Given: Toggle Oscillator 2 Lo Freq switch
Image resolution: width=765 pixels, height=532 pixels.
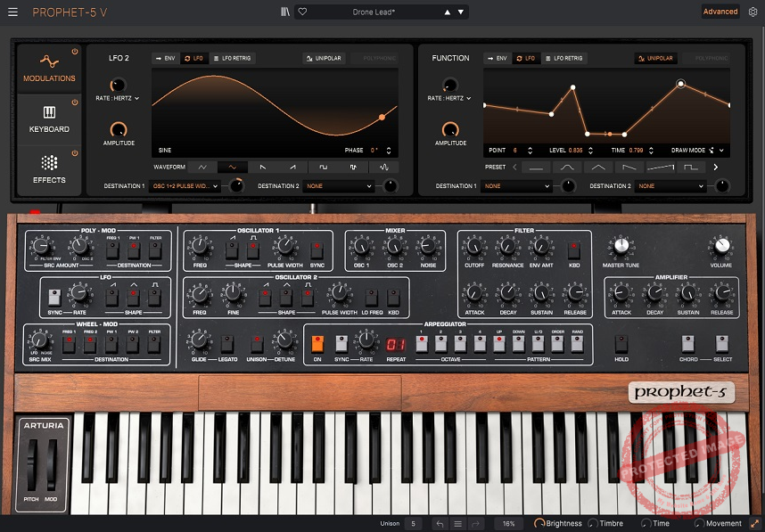Looking at the screenshot, I should click(x=372, y=297).
